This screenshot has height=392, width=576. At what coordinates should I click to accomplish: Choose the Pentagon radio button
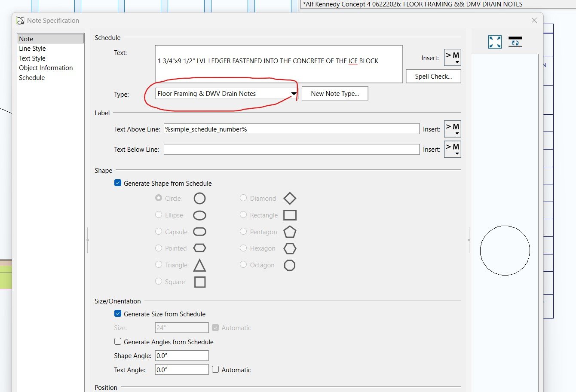[243, 231]
